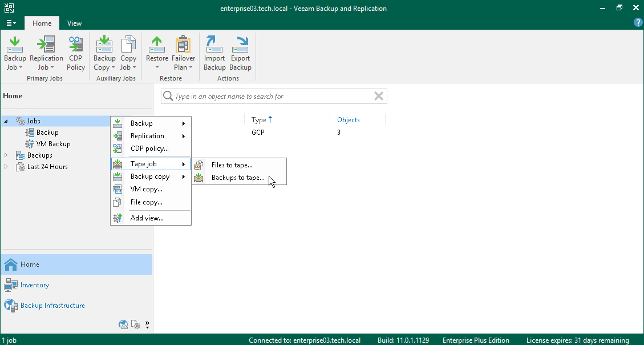The width and height of the screenshot is (644, 345).
Task: Open the main application menu button
Action: pos(11,23)
